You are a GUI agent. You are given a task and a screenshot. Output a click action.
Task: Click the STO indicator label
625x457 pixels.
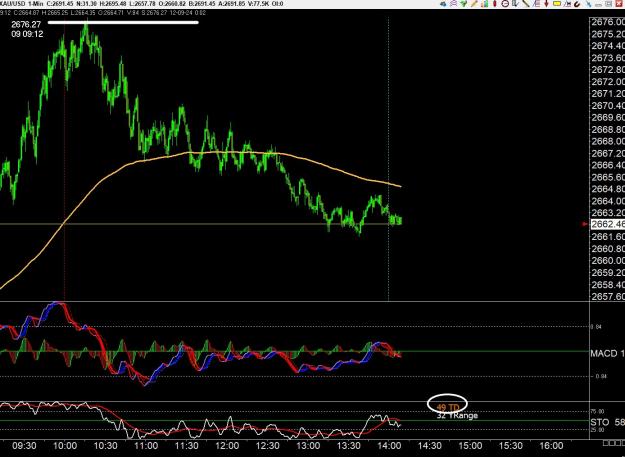pyautogui.click(x=607, y=422)
